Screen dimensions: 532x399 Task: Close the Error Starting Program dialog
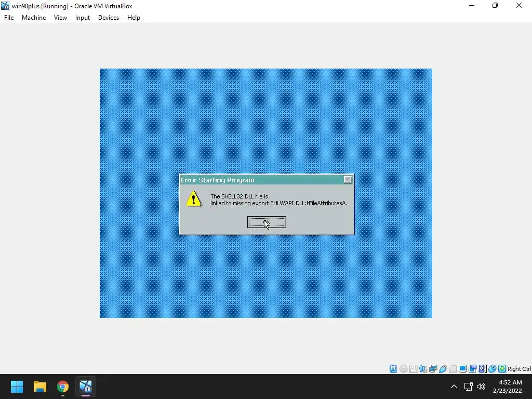pos(348,180)
